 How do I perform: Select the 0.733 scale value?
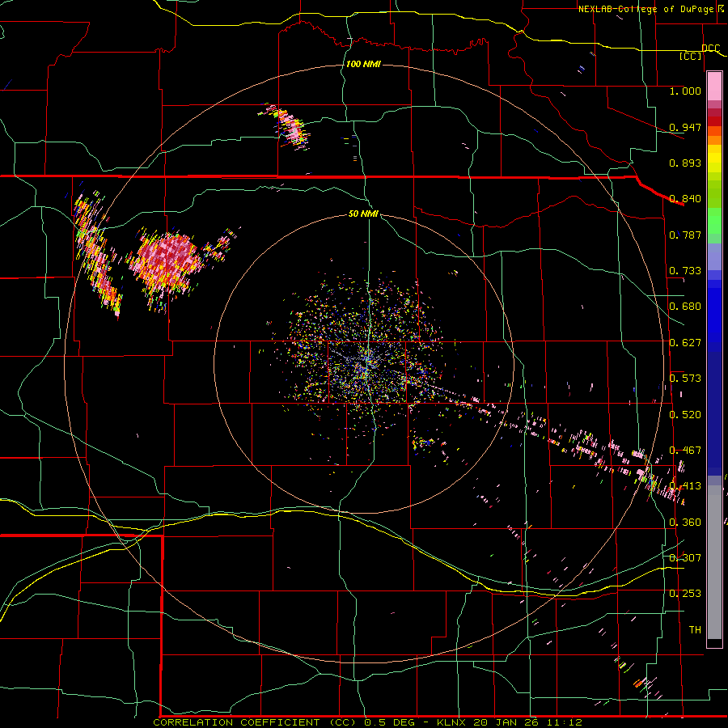pos(685,271)
